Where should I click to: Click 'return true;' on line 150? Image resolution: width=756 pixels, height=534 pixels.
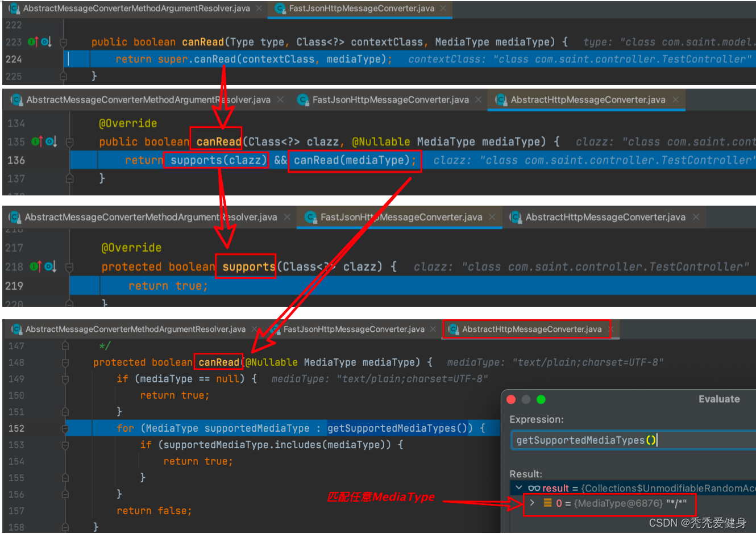click(175, 395)
